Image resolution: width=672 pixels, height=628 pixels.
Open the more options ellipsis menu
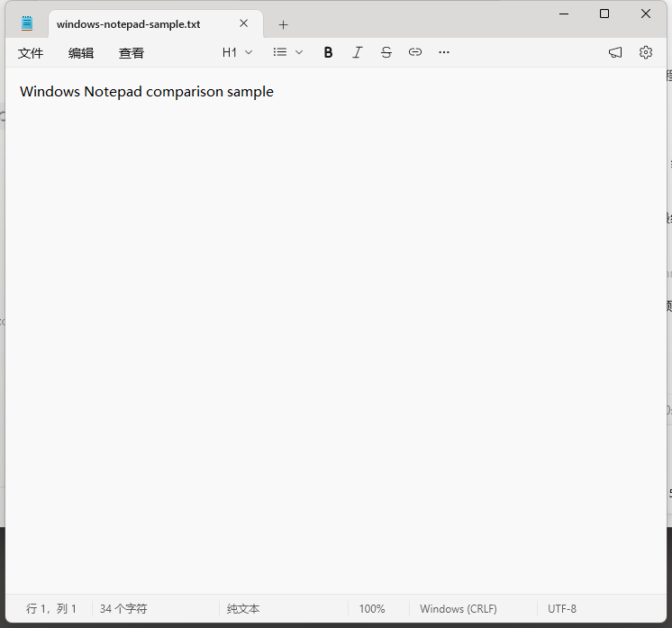444,52
